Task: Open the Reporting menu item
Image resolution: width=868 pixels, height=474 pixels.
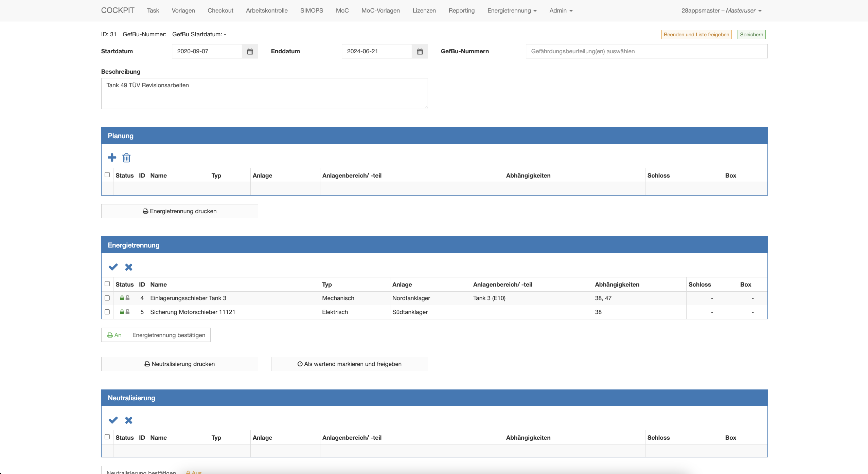Action: (461, 11)
